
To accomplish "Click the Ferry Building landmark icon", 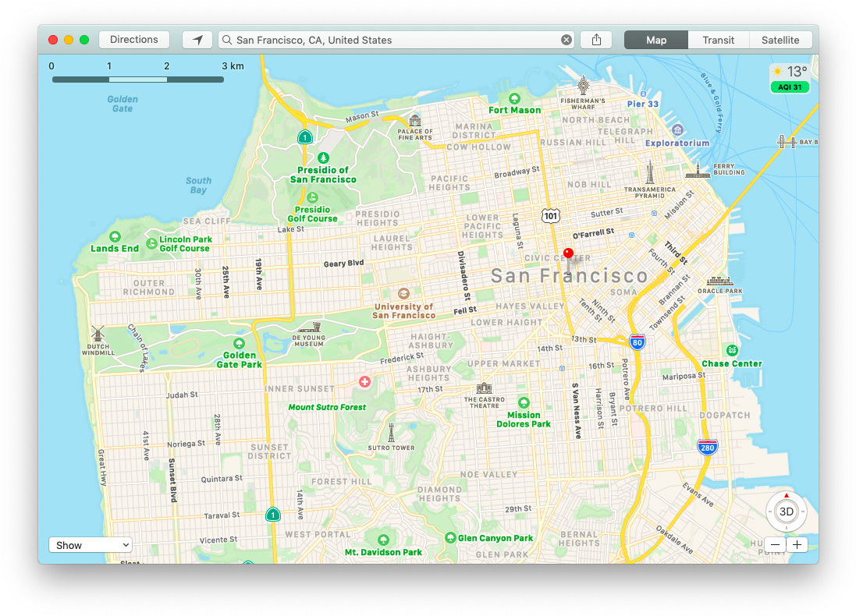I will (x=698, y=170).
